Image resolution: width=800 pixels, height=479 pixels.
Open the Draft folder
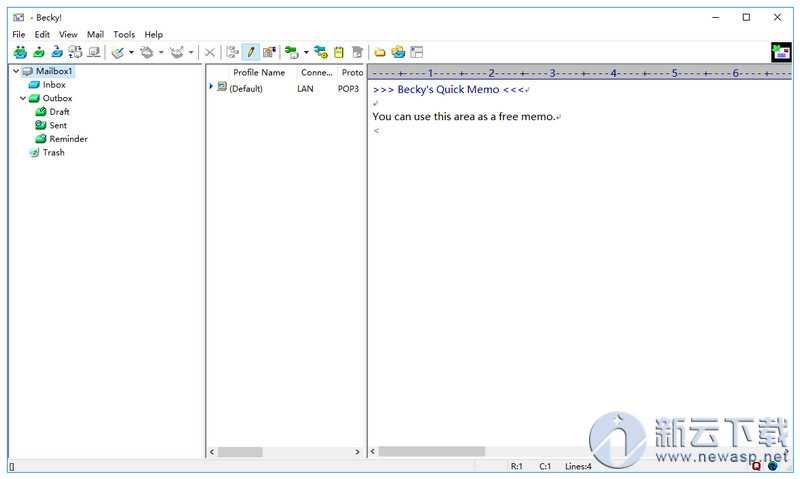pos(59,112)
